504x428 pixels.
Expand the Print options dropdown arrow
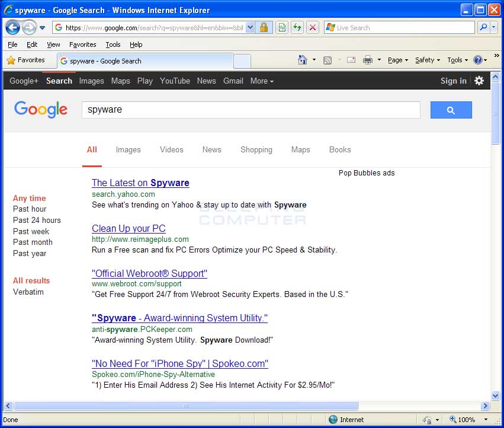coord(379,60)
